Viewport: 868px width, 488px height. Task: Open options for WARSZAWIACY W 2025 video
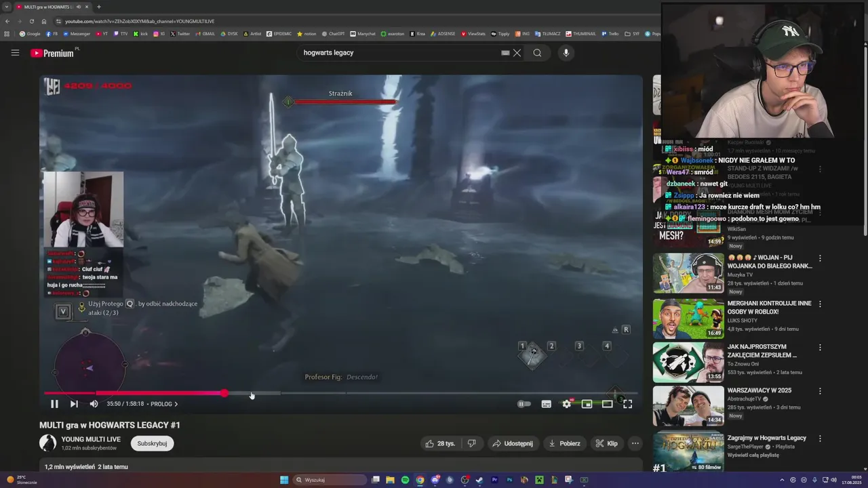pyautogui.click(x=820, y=391)
